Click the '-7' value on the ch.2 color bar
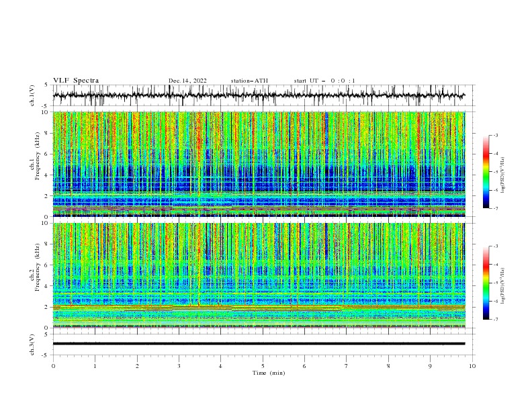532x411 pixels. coord(495,319)
